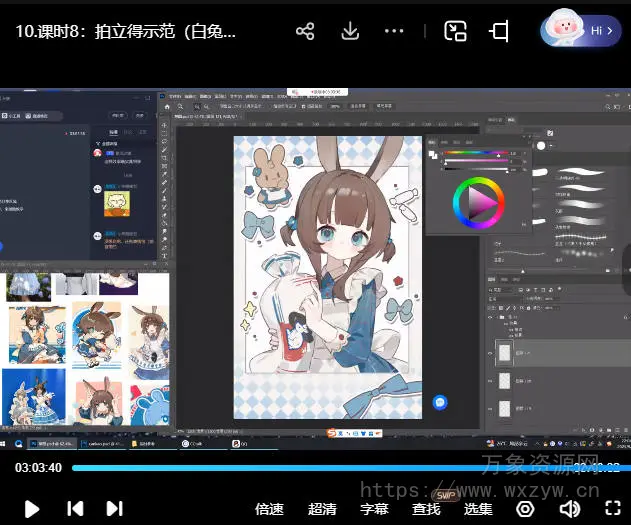The height and width of the screenshot is (525, 631).
Task: Click the video title 10.课时8
Action: click(x=125, y=31)
